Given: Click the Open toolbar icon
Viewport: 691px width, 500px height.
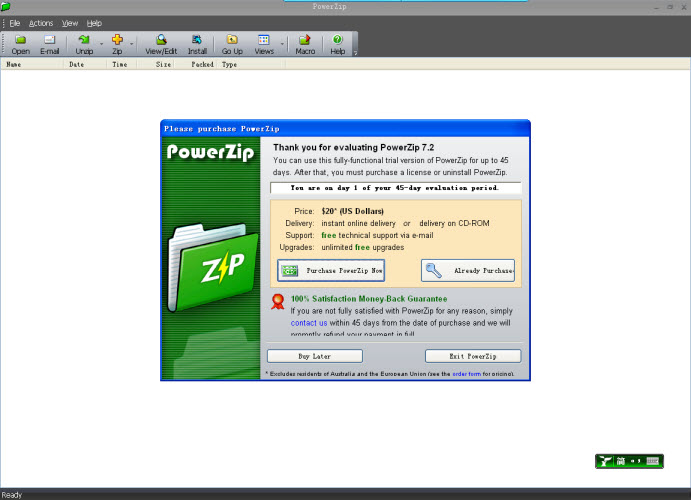Looking at the screenshot, I should [x=20, y=44].
